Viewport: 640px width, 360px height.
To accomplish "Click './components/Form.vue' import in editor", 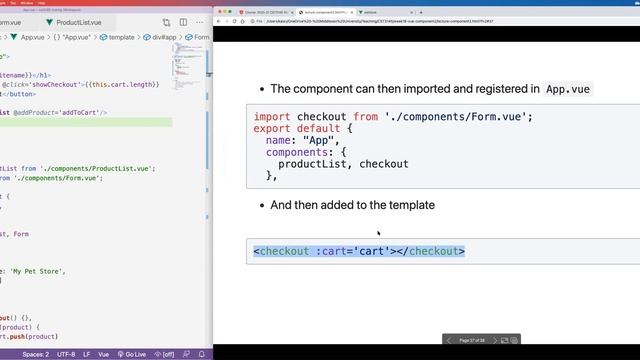I will click(58, 178).
